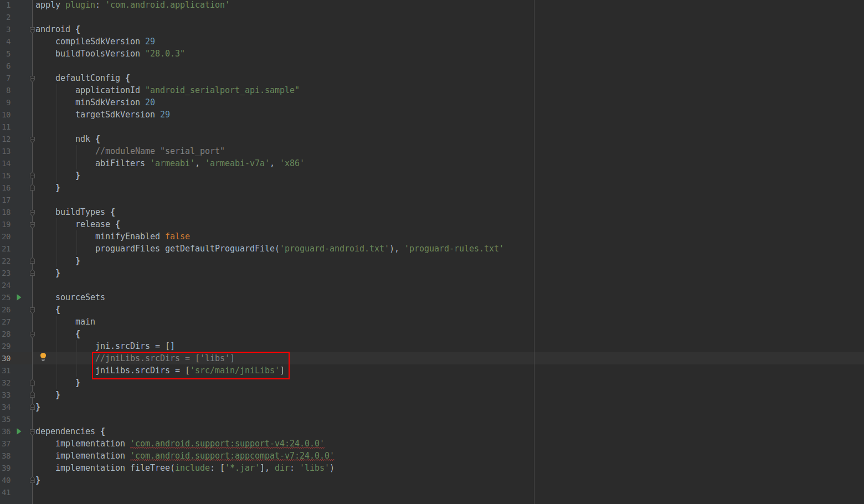
Task: Click the fold end marker on line 23
Action: pyautogui.click(x=32, y=273)
